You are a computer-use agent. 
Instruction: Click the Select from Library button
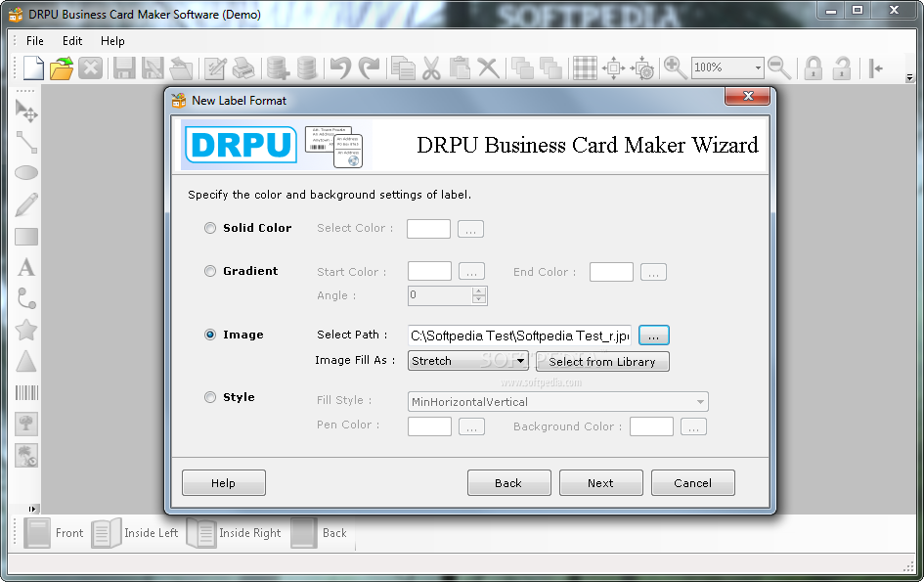pos(602,362)
